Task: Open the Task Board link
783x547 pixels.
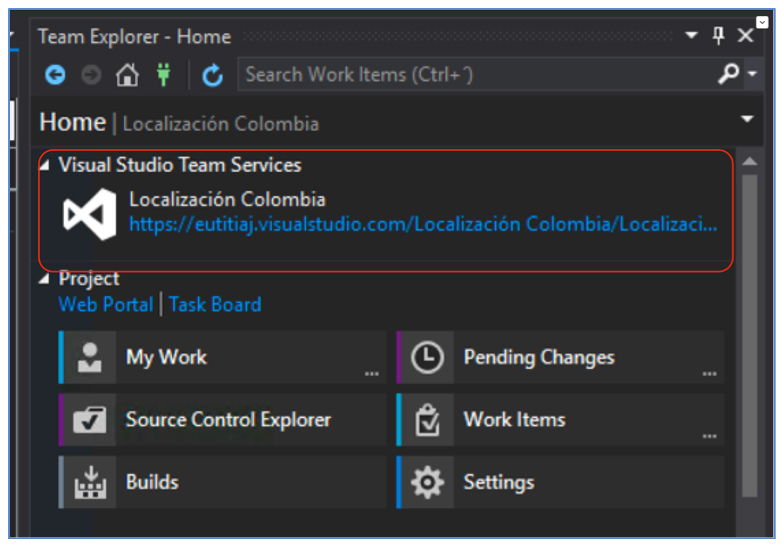Action: click(215, 304)
